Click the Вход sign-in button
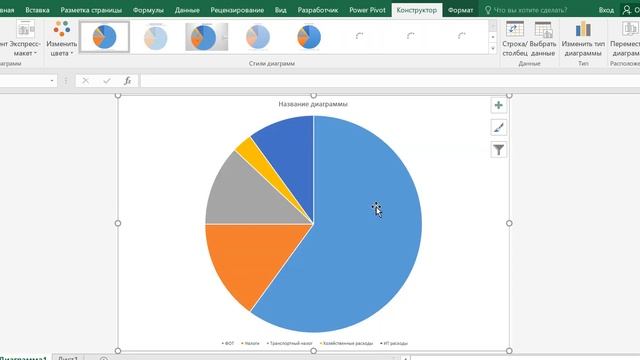 click(606, 10)
